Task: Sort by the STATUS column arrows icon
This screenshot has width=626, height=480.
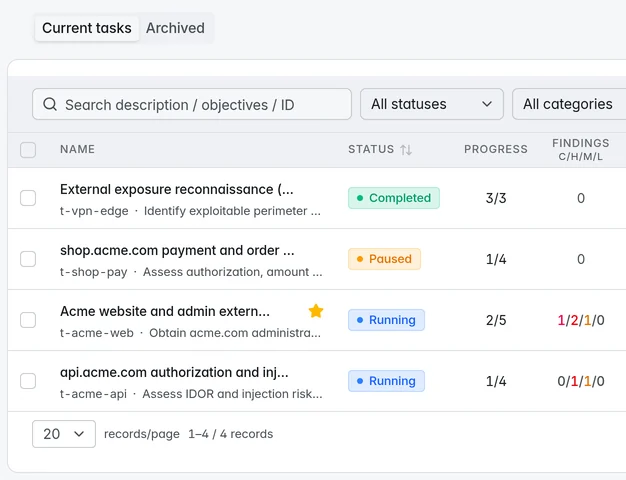Action: click(x=406, y=150)
